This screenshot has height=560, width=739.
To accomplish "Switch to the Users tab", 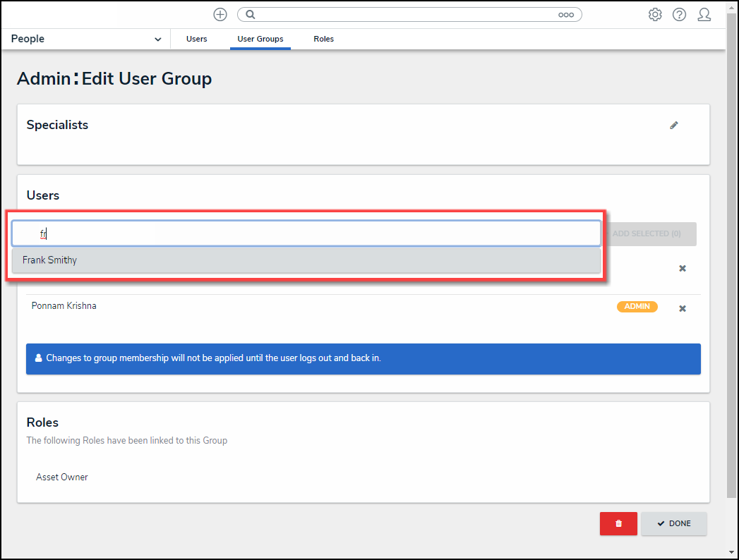I will (197, 39).
